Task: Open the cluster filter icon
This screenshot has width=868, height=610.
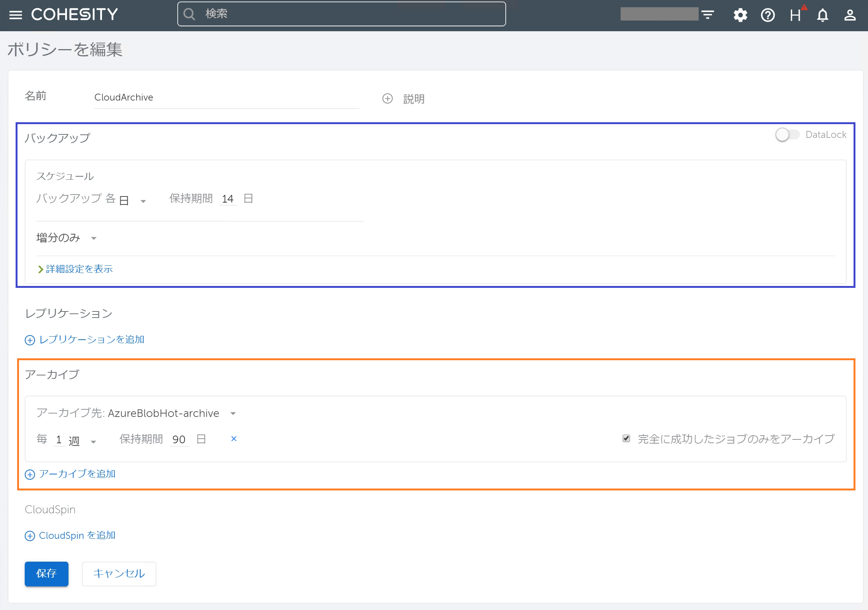Action: 708,15
